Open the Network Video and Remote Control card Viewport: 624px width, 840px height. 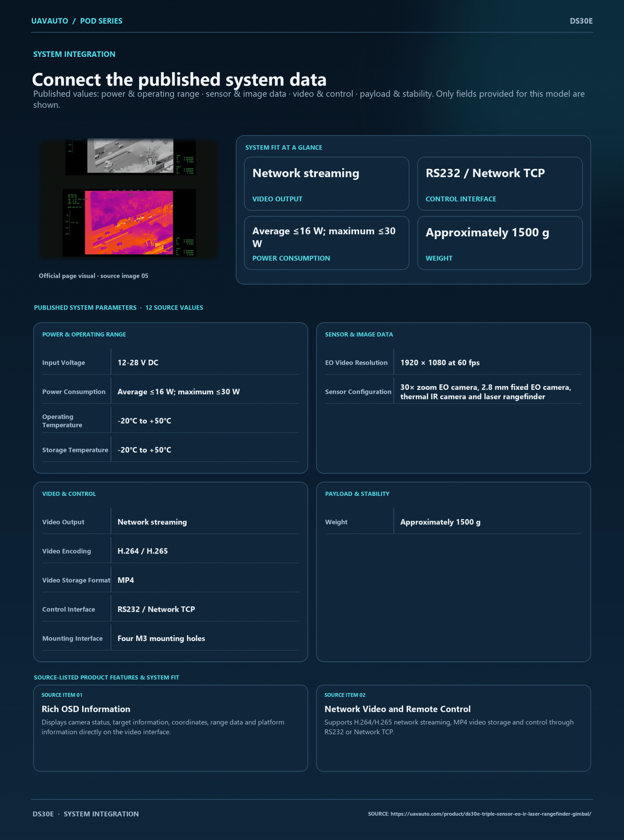click(453, 728)
